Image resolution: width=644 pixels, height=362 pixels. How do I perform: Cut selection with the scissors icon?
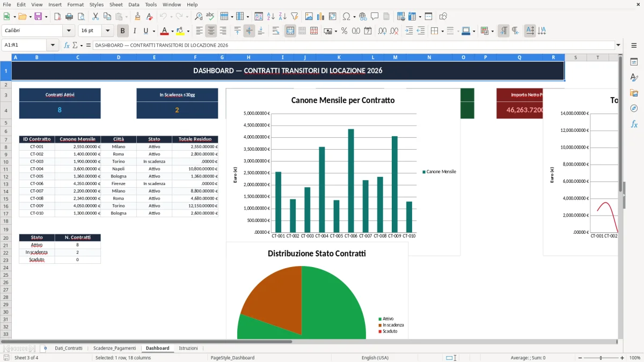pyautogui.click(x=96, y=17)
